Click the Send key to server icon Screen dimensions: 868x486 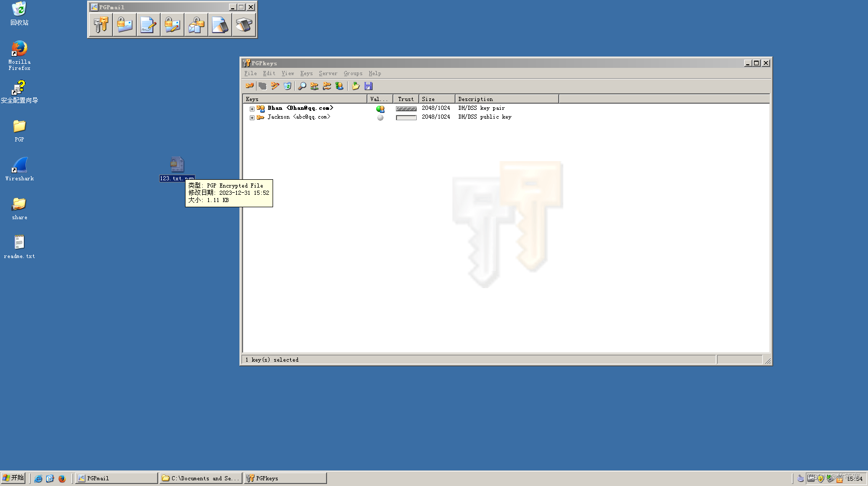(x=315, y=86)
